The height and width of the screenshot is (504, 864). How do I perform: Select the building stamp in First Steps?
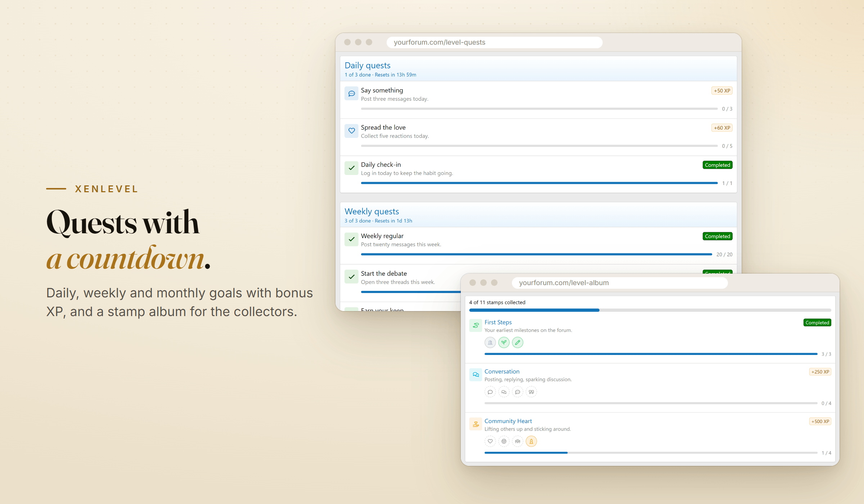point(490,342)
